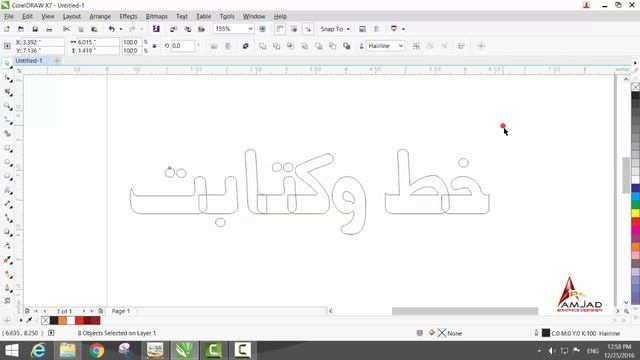Select the Pick tool
This screenshot has width=640, height=360.
(7, 64)
